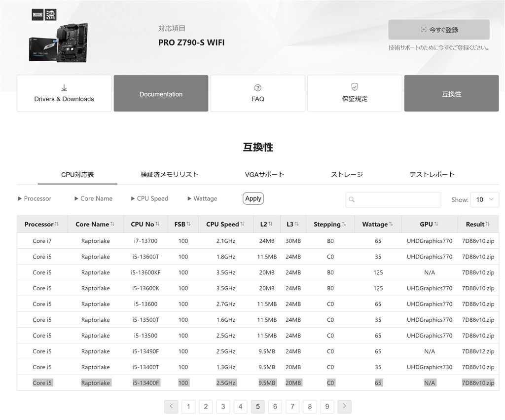The image size is (505, 420).
Task: Click the sort icon next to Wattage header
Action: point(391,224)
